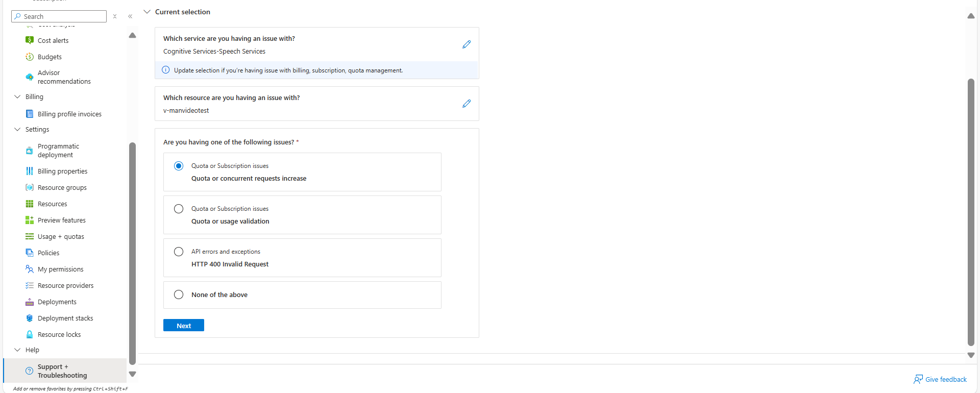Image resolution: width=980 pixels, height=393 pixels.
Task: Click the Next button
Action: tap(184, 326)
